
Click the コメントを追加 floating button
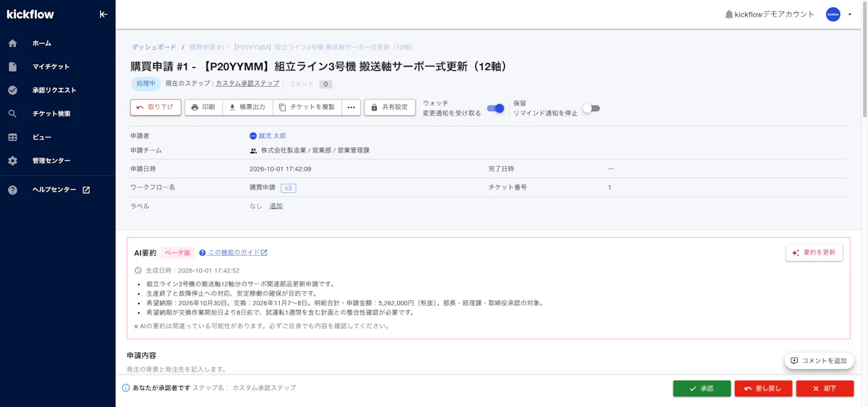tap(819, 361)
